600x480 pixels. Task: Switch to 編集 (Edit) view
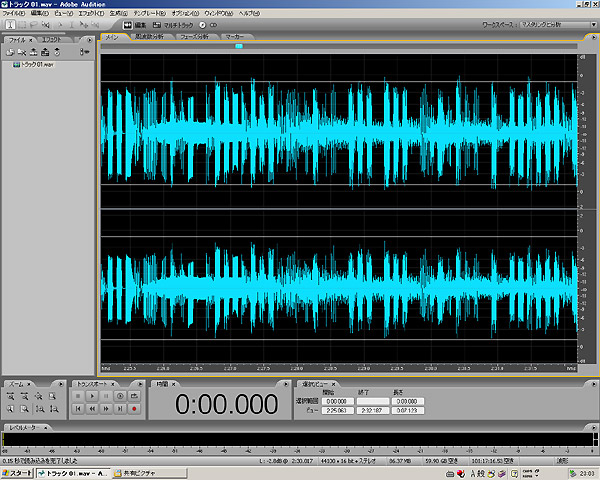pos(135,25)
